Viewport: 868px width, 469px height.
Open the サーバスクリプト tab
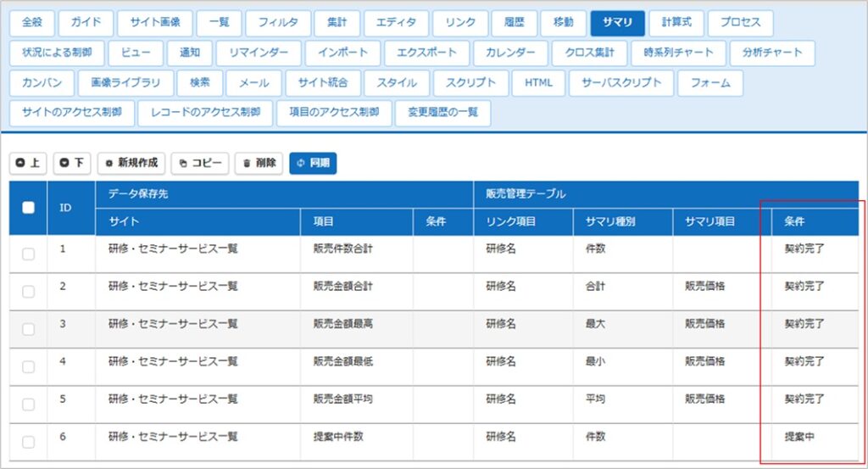coord(621,83)
